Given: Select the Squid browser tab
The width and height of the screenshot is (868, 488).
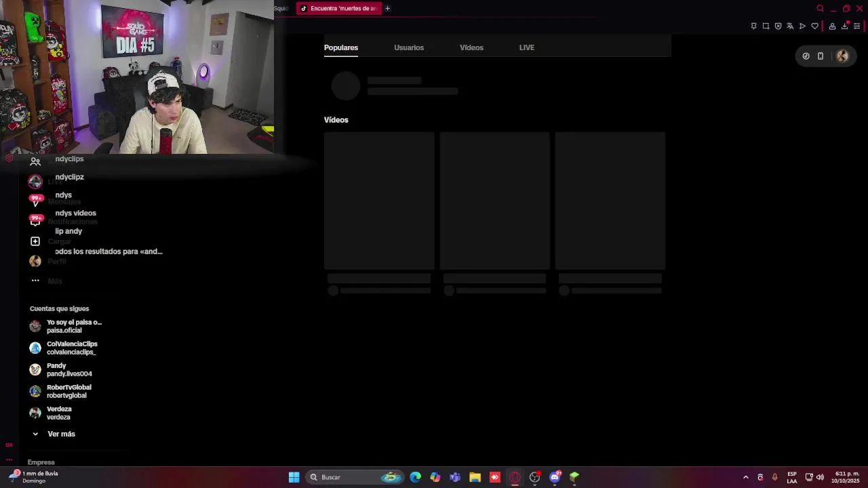Looking at the screenshot, I should pyautogui.click(x=281, y=8).
